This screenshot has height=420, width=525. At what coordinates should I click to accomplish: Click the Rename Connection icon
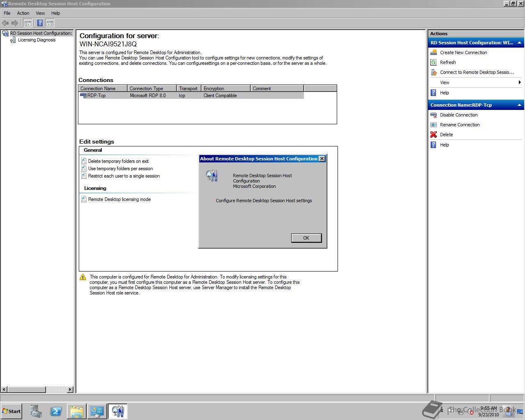[434, 125]
